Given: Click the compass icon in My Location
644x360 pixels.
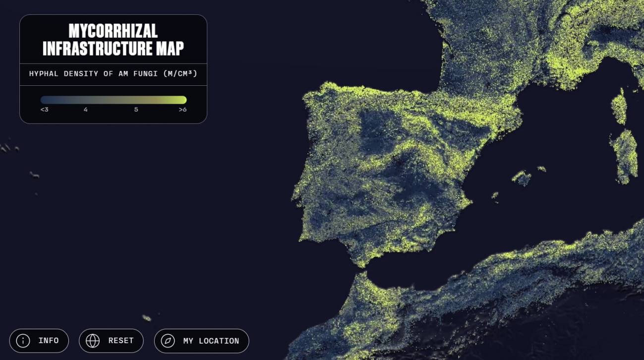Looking at the screenshot, I should (x=168, y=341).
